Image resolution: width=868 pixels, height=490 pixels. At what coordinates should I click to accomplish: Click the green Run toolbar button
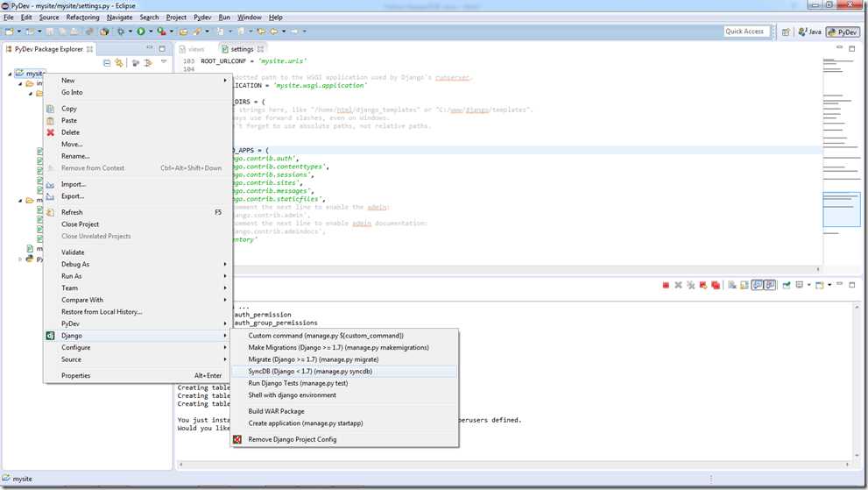141,32
